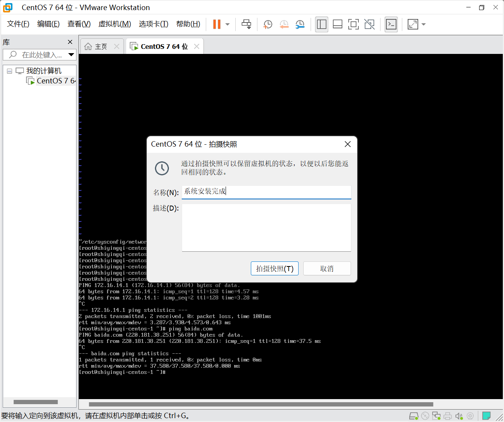This screenshot has height=422, width=504.
Task: Open the library search filter dropdown
Action: tap(71, 55)
